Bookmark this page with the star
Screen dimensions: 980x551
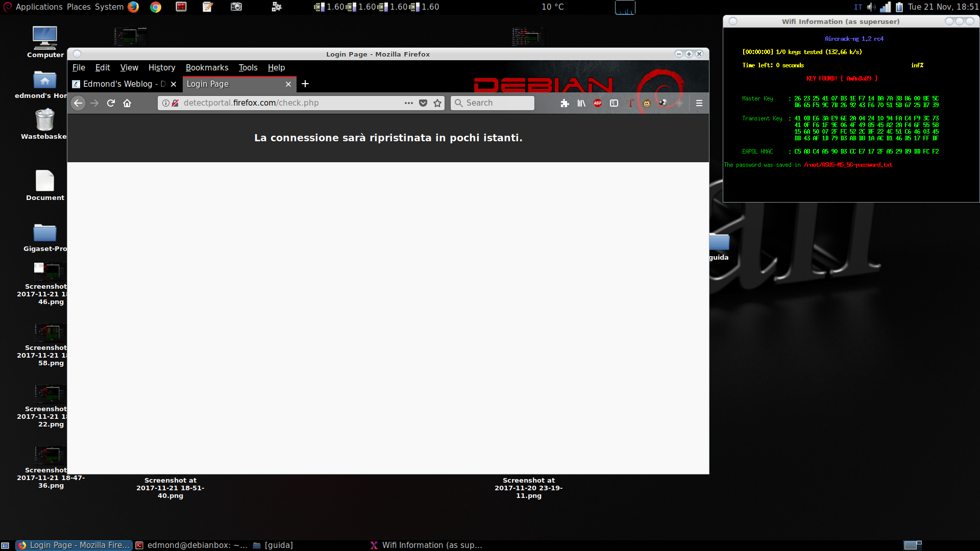point(437,103)
